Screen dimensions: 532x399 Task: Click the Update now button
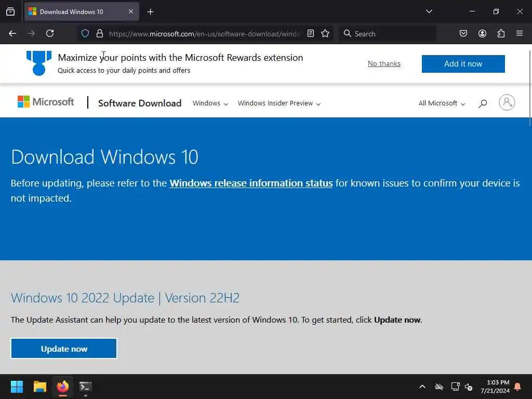[x=64, y=349]
